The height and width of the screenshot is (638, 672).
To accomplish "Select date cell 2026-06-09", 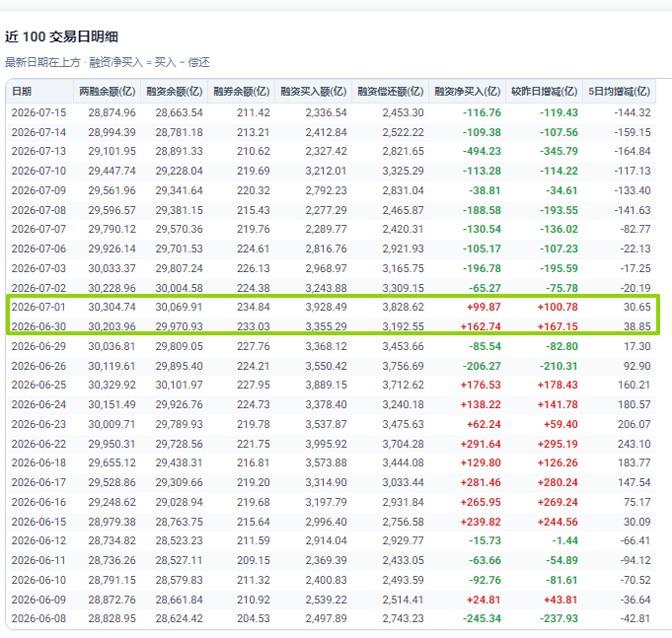I will click(39, 600).
